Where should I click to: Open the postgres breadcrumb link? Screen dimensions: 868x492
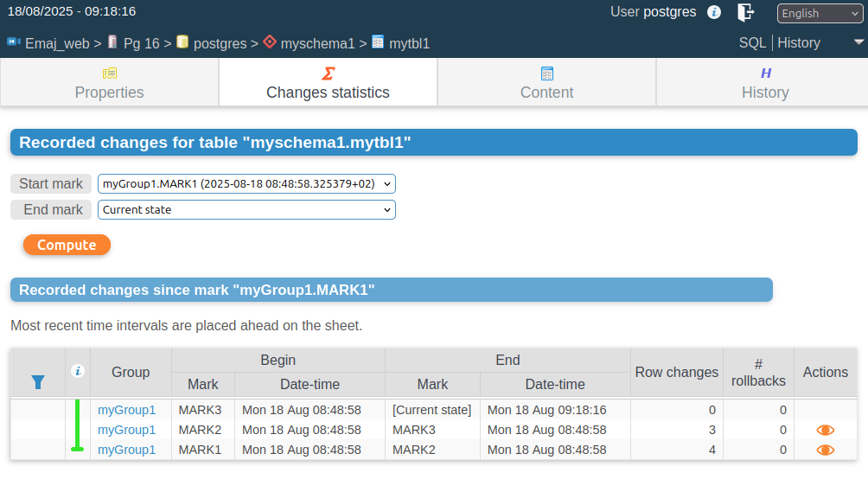(x=220, y=44)
